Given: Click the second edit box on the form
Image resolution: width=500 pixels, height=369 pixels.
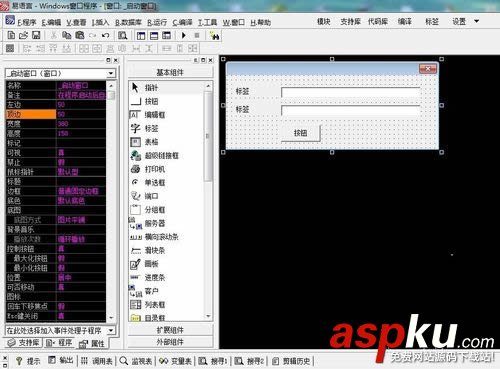Looking at the screenshot, I should tap(350, 110).
